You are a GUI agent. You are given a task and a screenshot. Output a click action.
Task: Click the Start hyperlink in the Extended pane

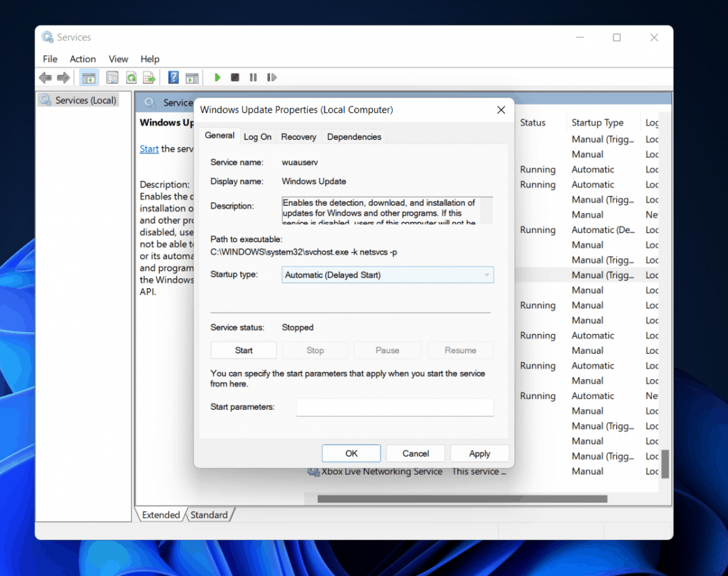pyautogui.click(x=149, y=149)
